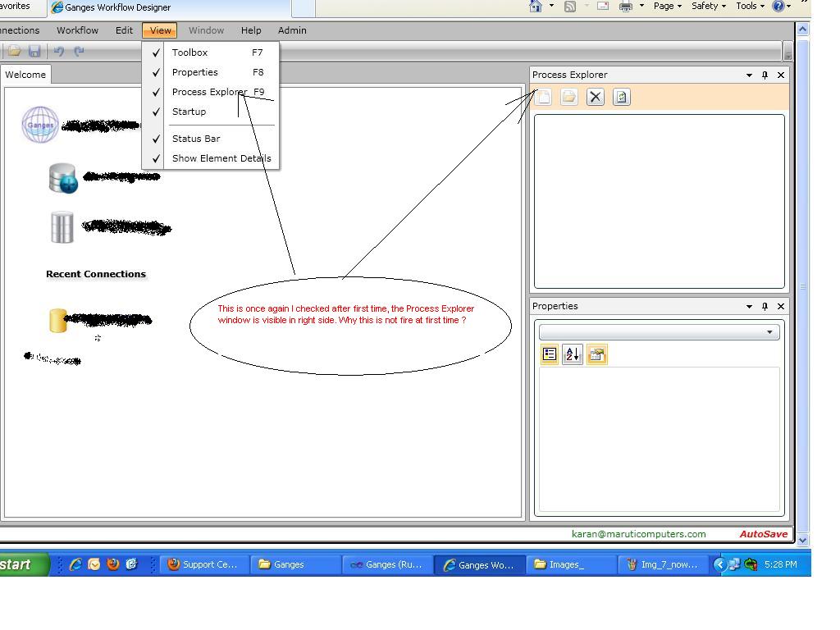Image resolution: width=840 pixels, height=630 pixels.
Task: Switch to Img_7_now... taskbar button
Action: pos(664,564)
